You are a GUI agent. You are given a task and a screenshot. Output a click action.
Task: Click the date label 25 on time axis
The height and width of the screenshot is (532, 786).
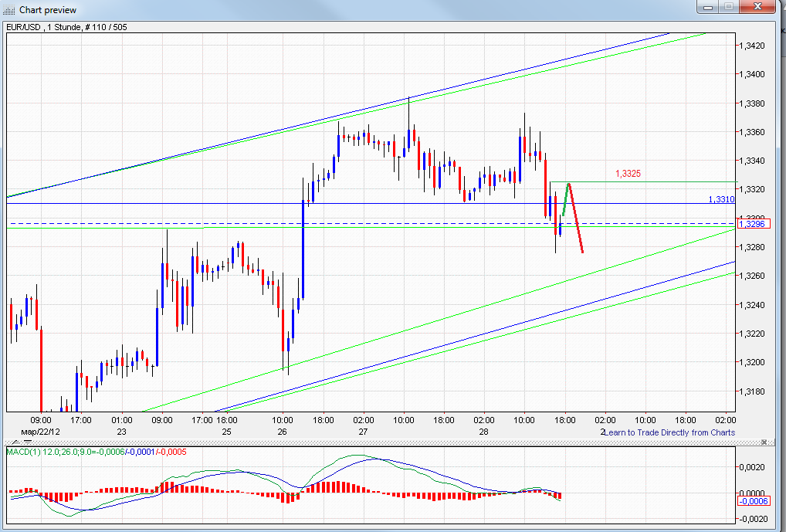(226, 431)
